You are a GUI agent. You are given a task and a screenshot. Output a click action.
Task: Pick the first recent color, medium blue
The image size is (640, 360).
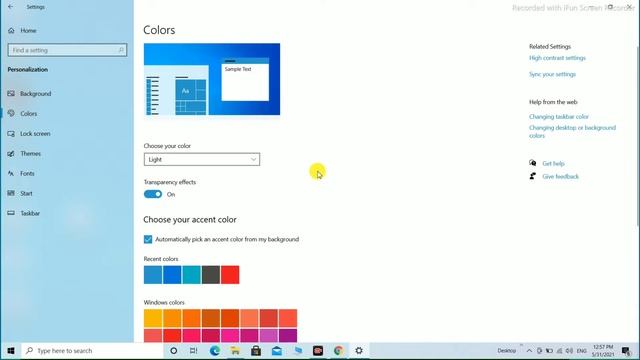click(x=153, y=275)
